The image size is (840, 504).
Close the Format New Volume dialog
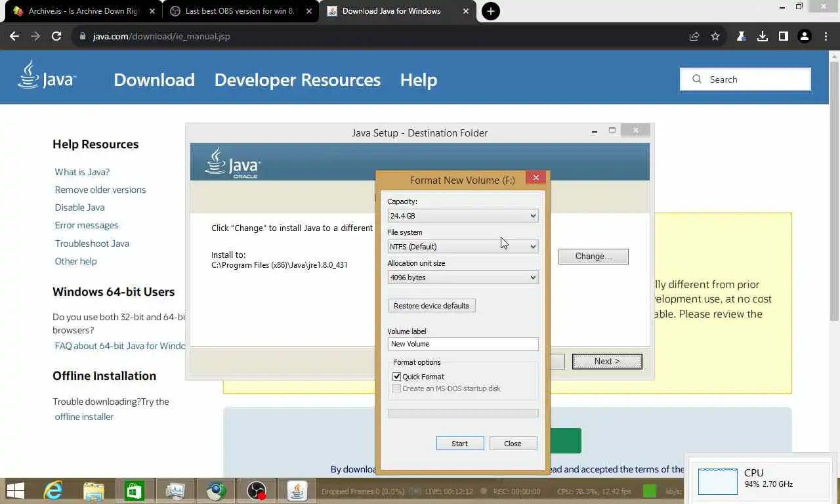[535, 178]
